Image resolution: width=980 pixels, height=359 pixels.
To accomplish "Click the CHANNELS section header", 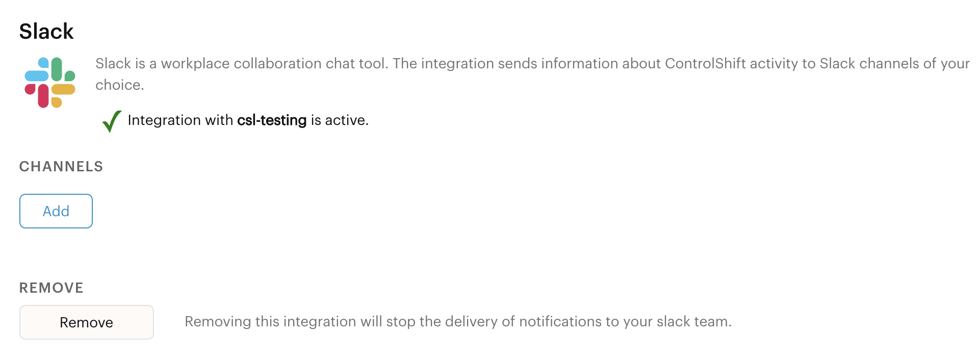I will 61,167.
